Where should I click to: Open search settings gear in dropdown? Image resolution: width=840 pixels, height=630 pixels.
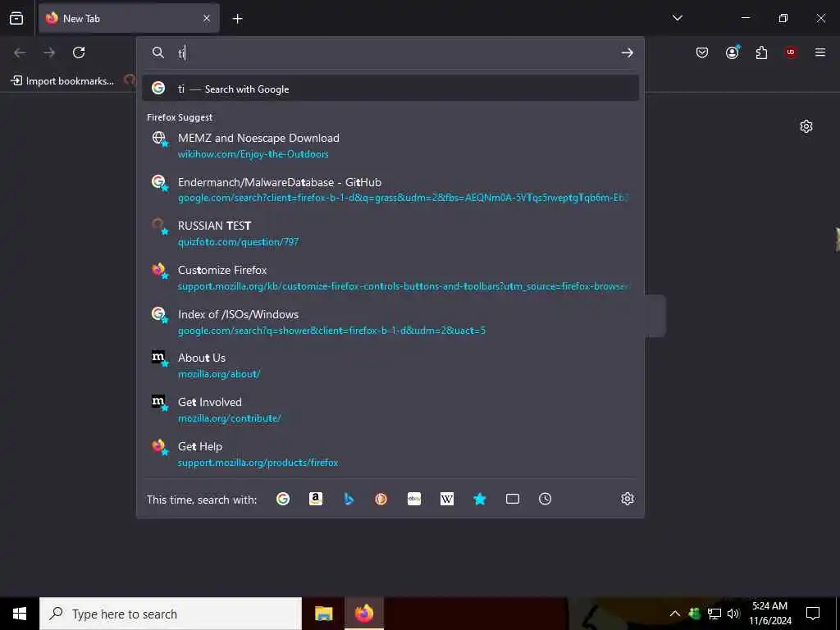tap(628, 499)
